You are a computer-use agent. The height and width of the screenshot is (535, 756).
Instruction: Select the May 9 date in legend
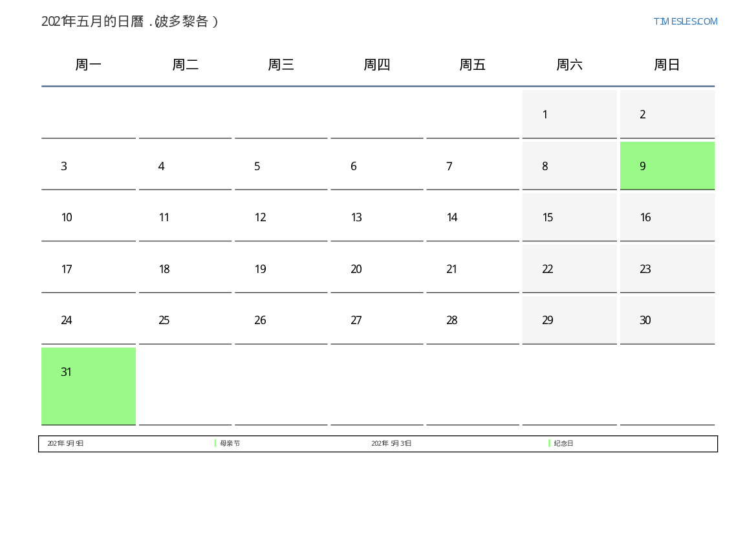[65, 443]
